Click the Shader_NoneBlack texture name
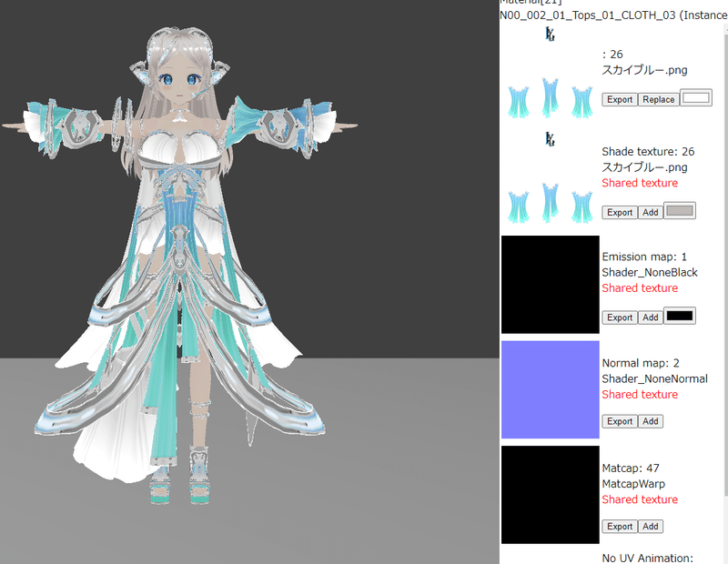The image size is (728, 564). (x=650, y=273)
